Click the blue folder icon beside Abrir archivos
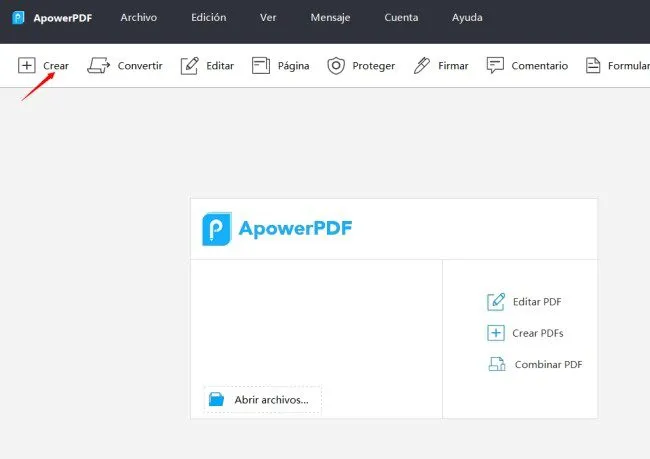The image size is (650, 459). pos(216,399)
